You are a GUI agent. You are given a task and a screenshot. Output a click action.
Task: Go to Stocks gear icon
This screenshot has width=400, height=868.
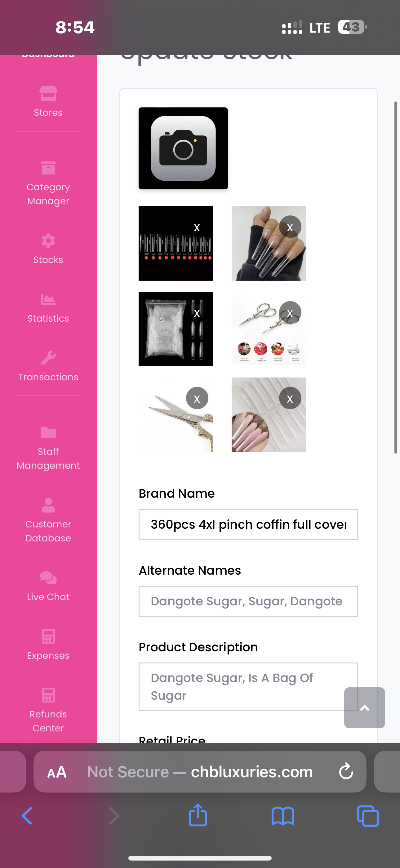pos(48,241)
